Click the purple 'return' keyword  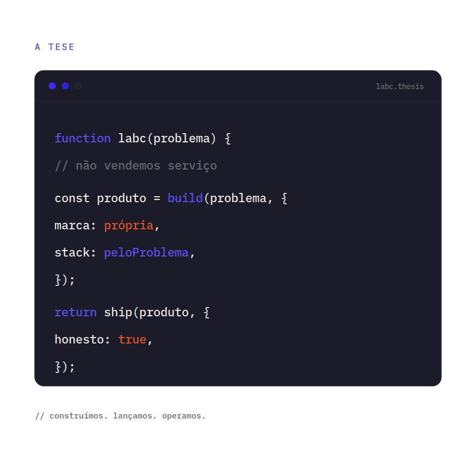76,313
